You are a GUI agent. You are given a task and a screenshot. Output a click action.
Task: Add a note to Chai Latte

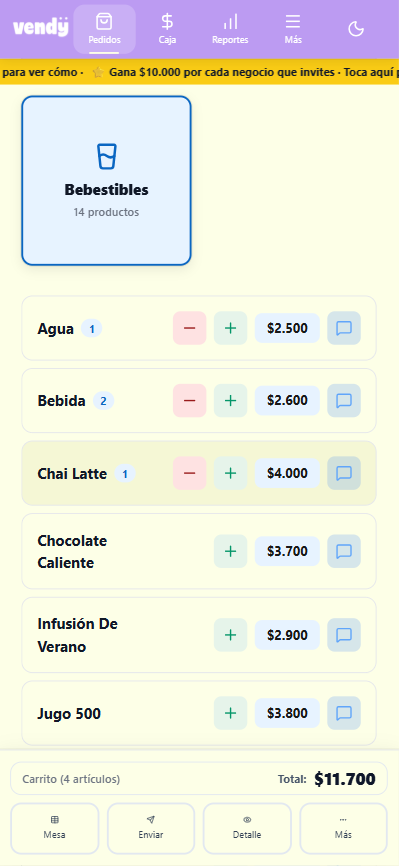pos(344,473)
